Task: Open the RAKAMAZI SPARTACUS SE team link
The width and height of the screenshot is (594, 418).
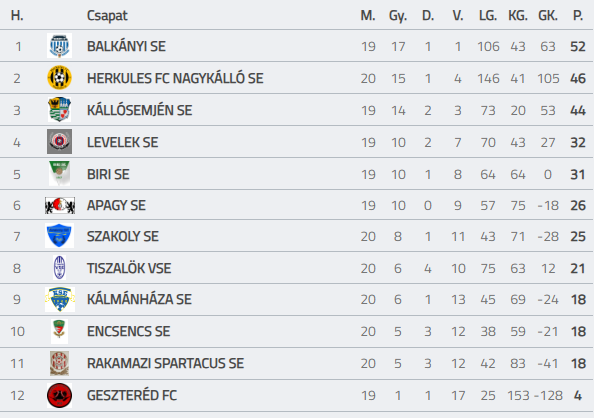Action: [x=165, y=363]
